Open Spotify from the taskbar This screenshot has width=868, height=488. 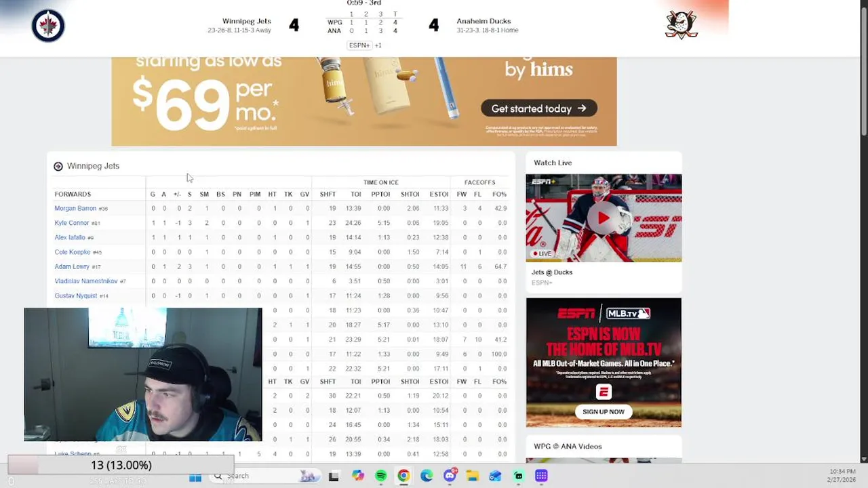[x=380, y=476]
